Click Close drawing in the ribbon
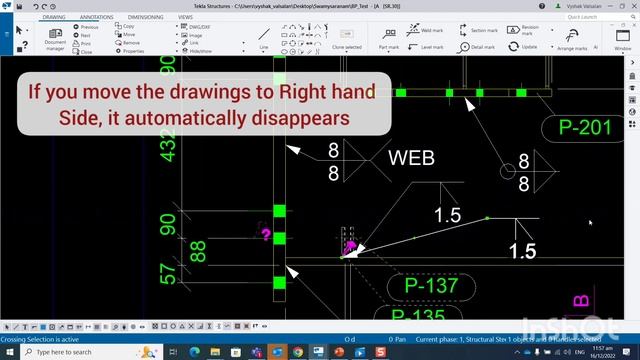Screen dimensions: 640x360 coord(82,52)
